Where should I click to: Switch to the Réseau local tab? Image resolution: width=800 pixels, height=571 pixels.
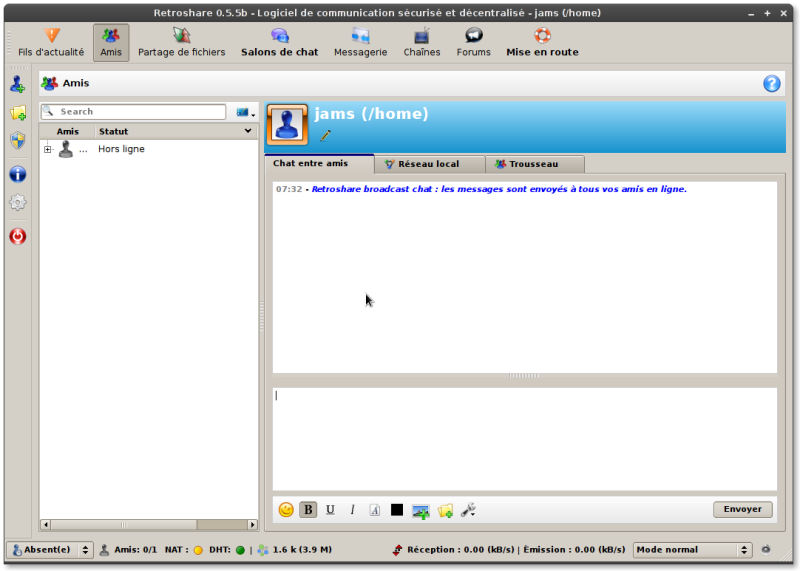[430, 164]
